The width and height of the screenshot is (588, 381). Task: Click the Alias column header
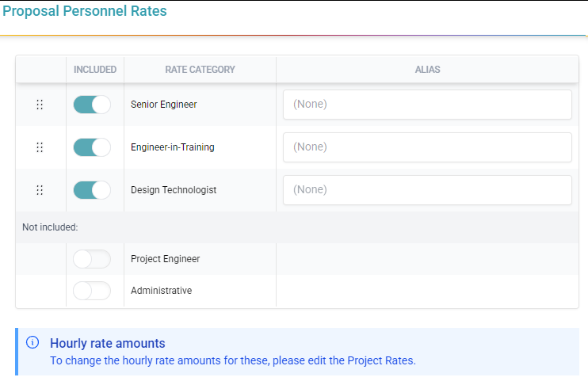427,70
